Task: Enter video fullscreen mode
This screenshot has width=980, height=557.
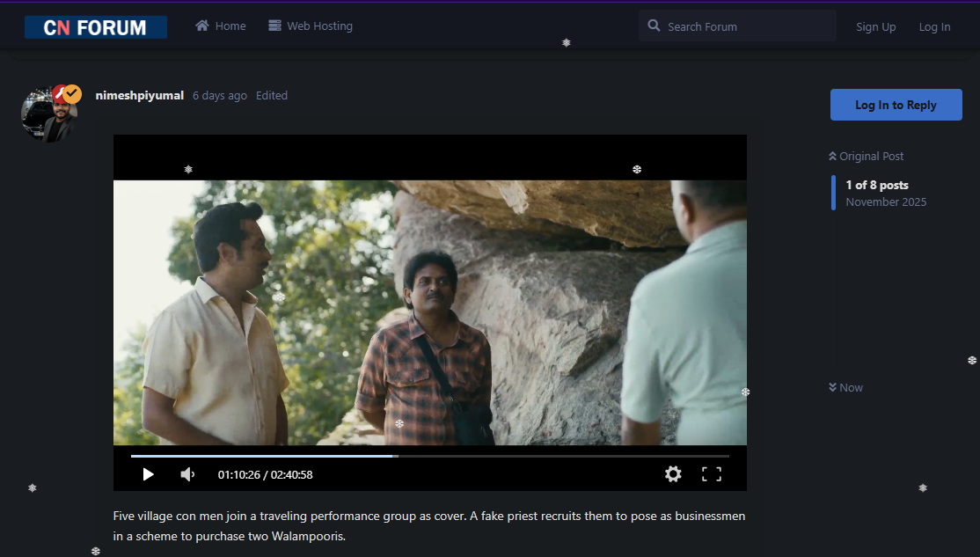Action: (x=712, y=474)
